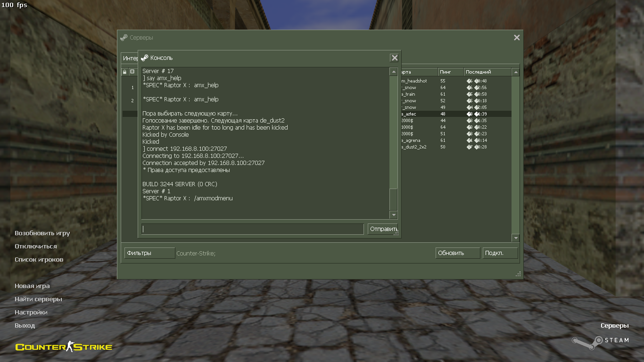The width and height of the screenshot is (644, 362).
Task: Click the Обновить button
Action: tap(458, 253)
